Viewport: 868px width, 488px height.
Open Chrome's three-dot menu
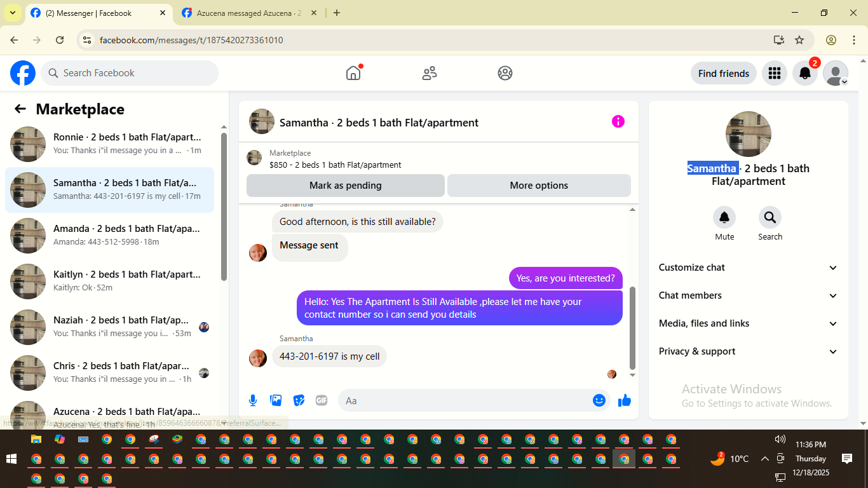click(854, 40)
